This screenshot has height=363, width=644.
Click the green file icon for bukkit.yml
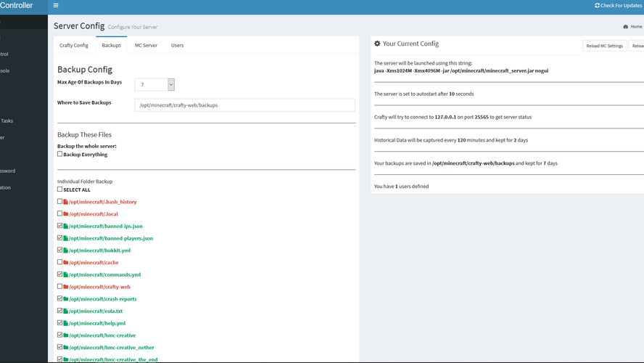click(x=65, y=250)
